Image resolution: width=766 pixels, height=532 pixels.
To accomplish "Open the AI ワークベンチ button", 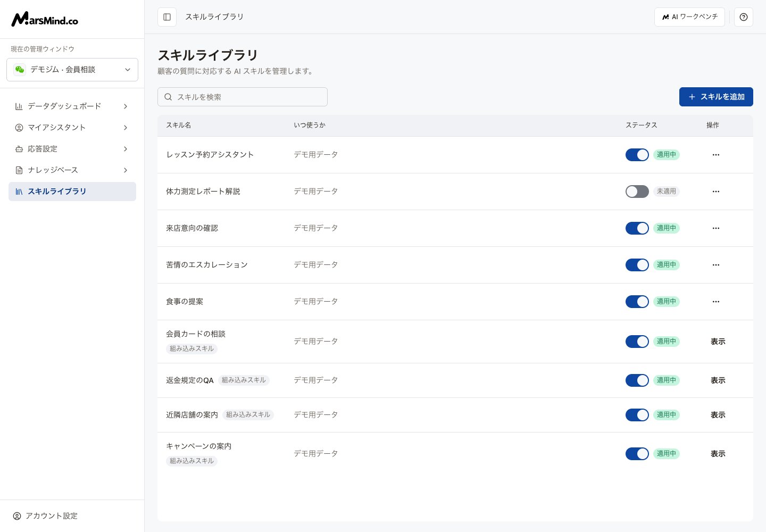I will coord(689,17).
